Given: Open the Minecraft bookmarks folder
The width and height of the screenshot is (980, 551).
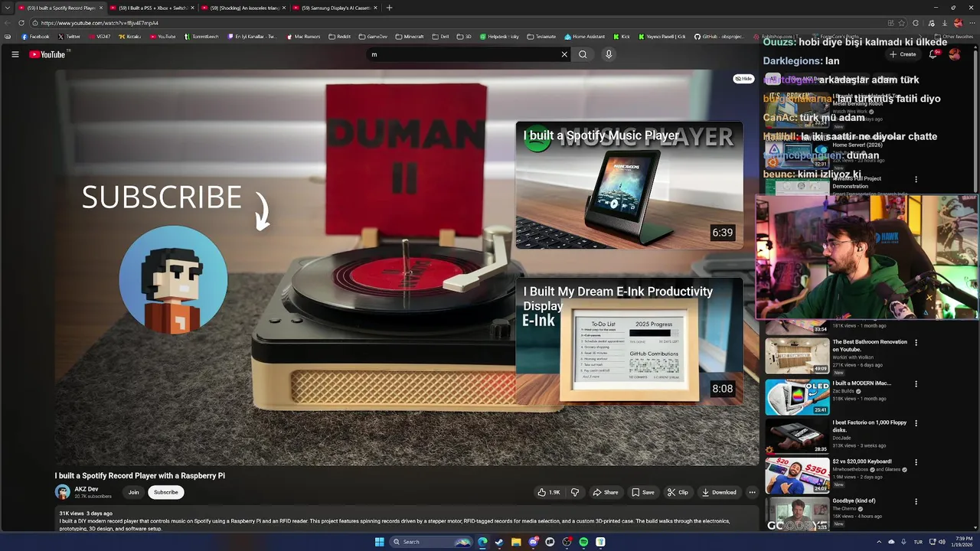Looking at the screenshot, I should tap(409, 36).
